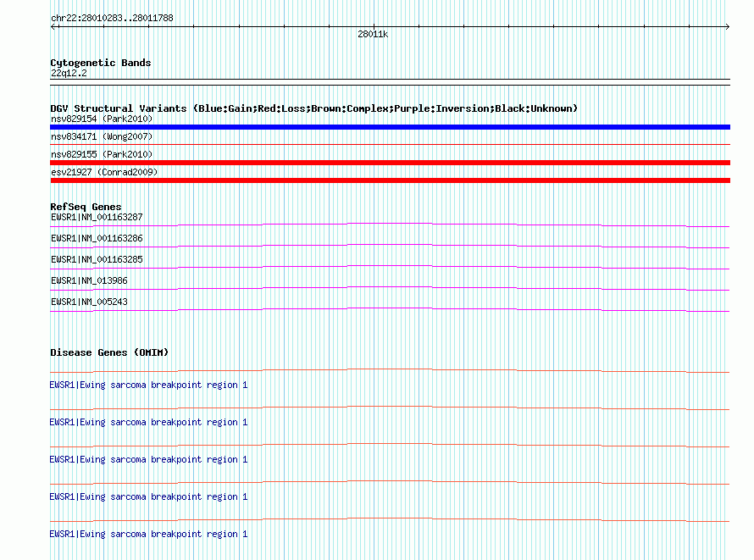This screenshot has height=560, width=754.
Task: Open transcript EWSR1|NM_005243
Action: coord(89,302)
